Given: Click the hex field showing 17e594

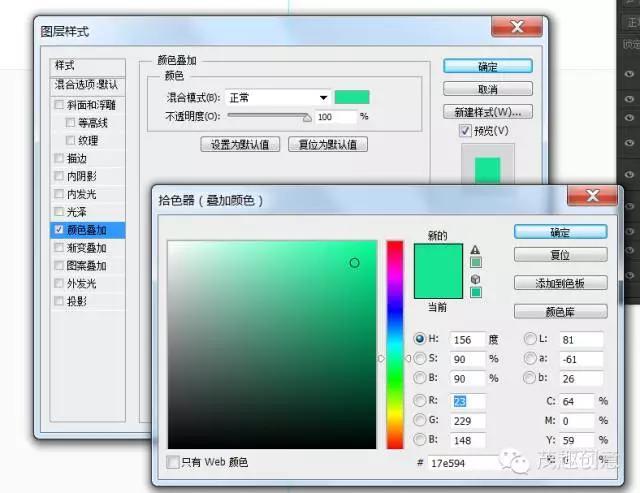Looking at the screenshot, I should [463, 464].
